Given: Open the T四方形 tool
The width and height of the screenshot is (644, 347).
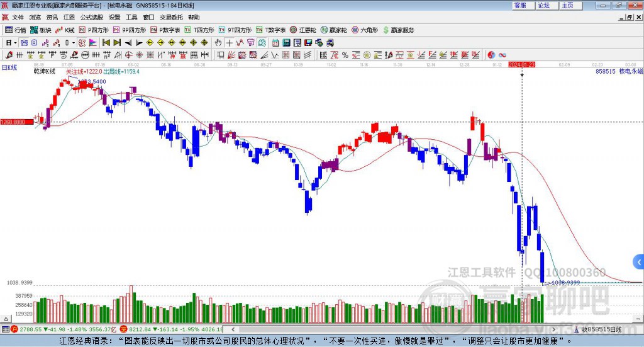Looking at the screenshot, I should click(199, 30).
